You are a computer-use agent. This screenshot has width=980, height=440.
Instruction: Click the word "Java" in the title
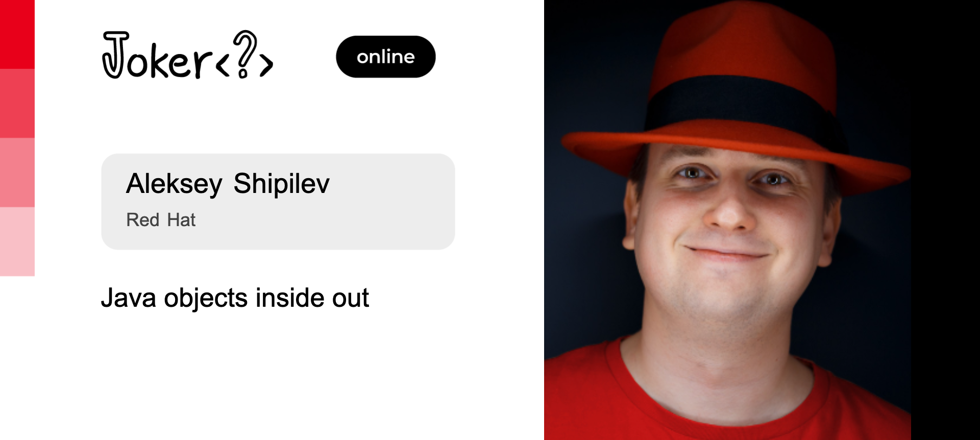[129, 298]
